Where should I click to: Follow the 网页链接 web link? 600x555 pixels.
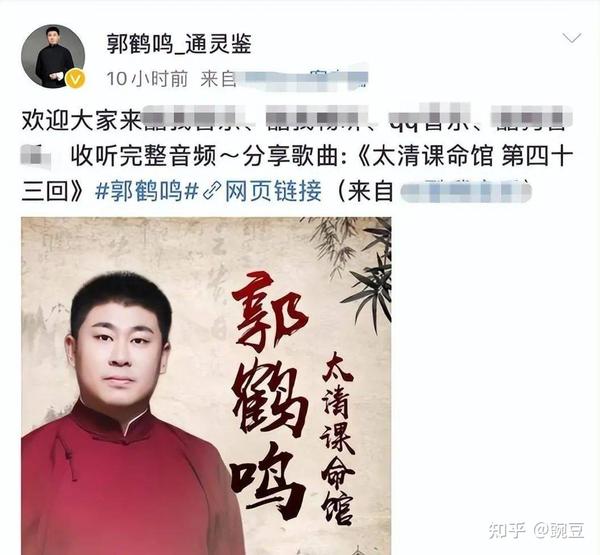coord(273,191)
